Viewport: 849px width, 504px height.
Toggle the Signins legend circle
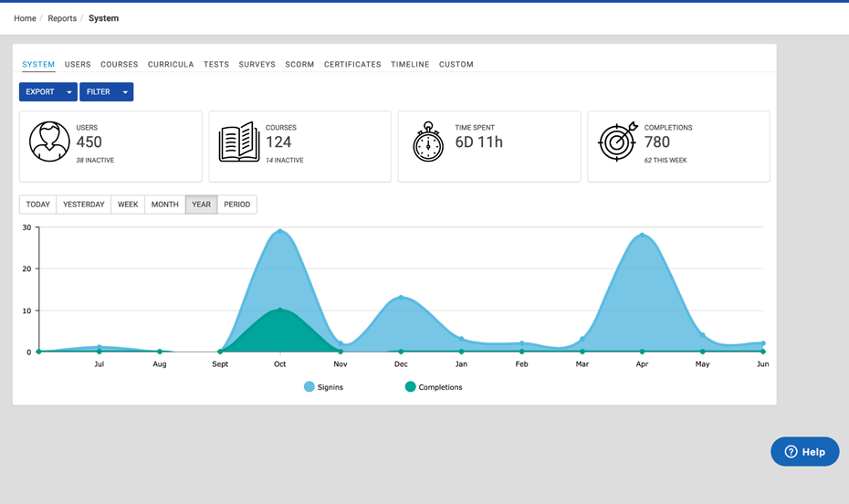point(309,387)
